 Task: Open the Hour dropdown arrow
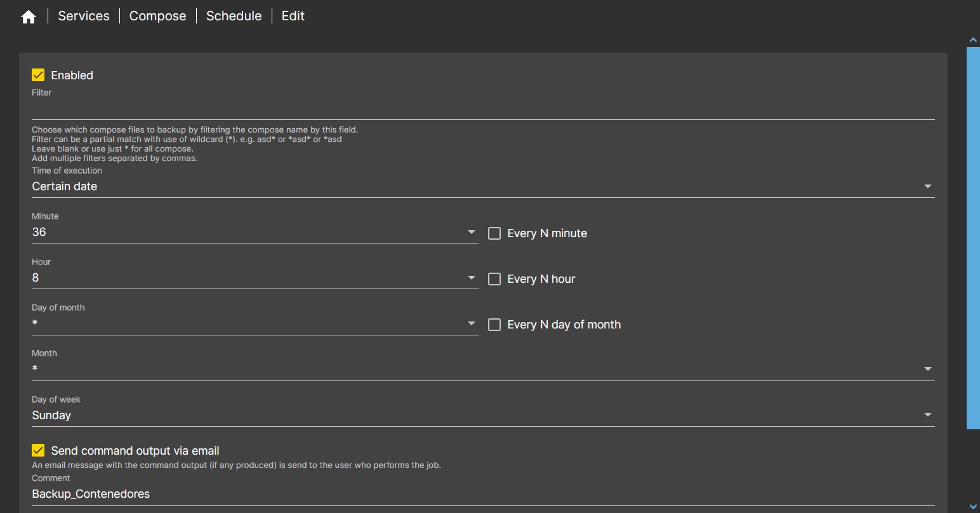click(471, 278)
